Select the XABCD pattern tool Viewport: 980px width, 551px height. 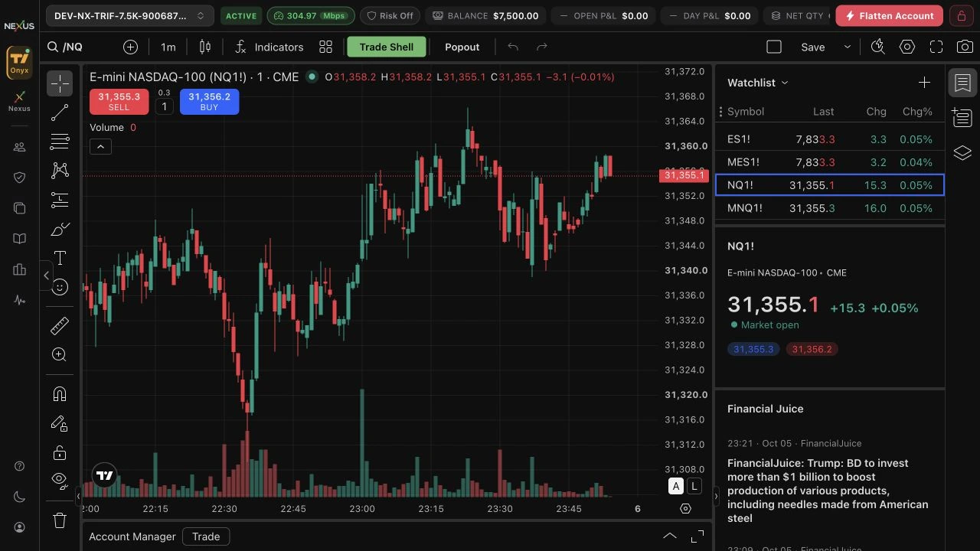(x=60, y=171)
